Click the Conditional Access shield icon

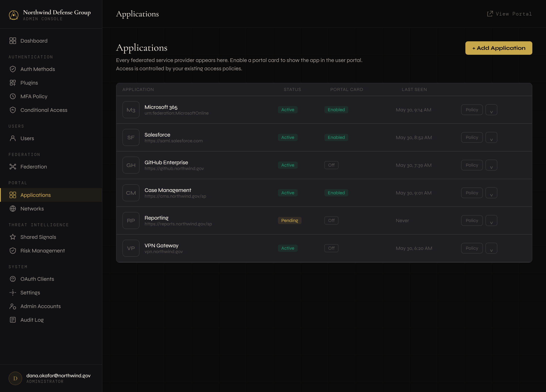(x=13, y=110)
